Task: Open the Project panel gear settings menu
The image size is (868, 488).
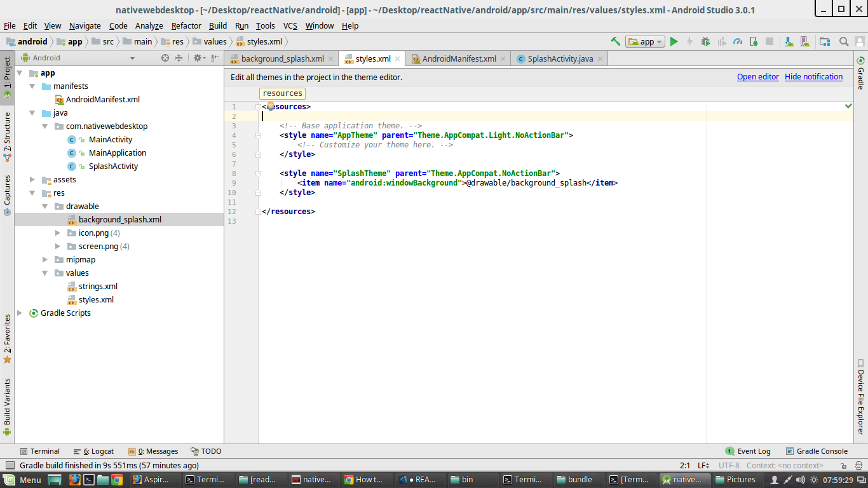Action: [199, 58]
